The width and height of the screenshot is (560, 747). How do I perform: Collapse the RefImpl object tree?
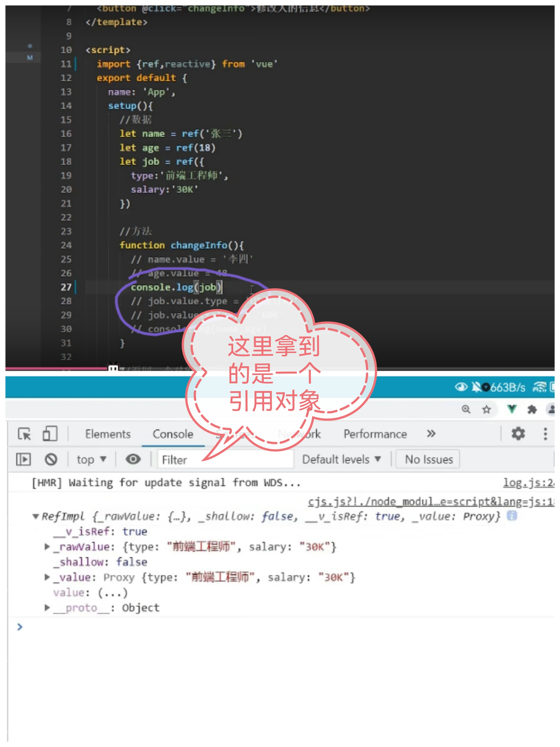coord(36,516)
